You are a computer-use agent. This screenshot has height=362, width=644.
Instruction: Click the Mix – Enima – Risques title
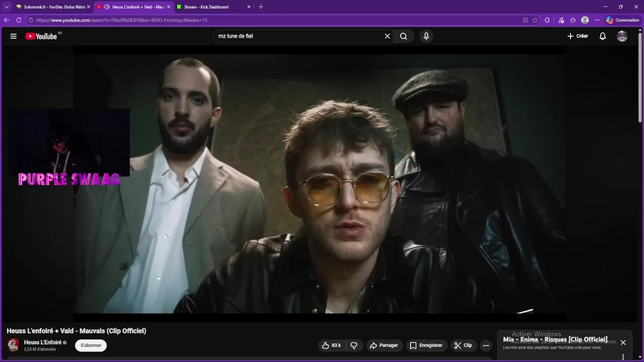pyautogui.click(x=555, y=339)
